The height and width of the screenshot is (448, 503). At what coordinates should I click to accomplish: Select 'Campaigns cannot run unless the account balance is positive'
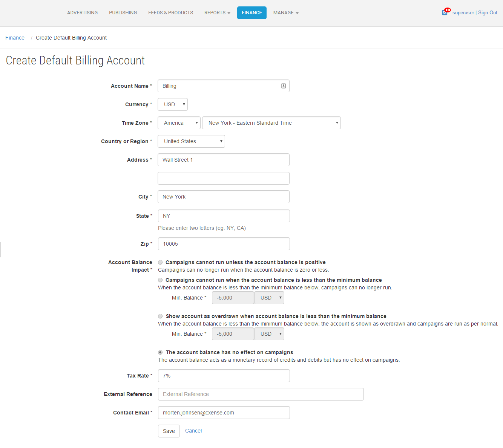click(x=160, y=262)
